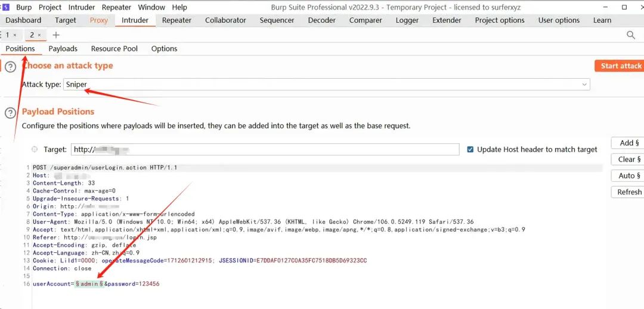644x309 pixels.
Task: Switch to the Logger tab
Action: pyautogui.click(x=407, y=20)
